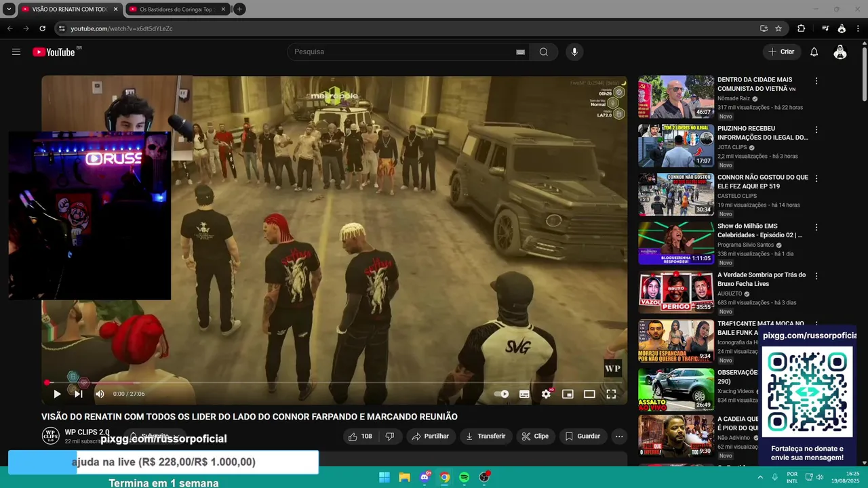The width and height of the screenshot is (868, 488).
Task: Open the on-screen keyboard in search box
Action: (x=520, y=52)
